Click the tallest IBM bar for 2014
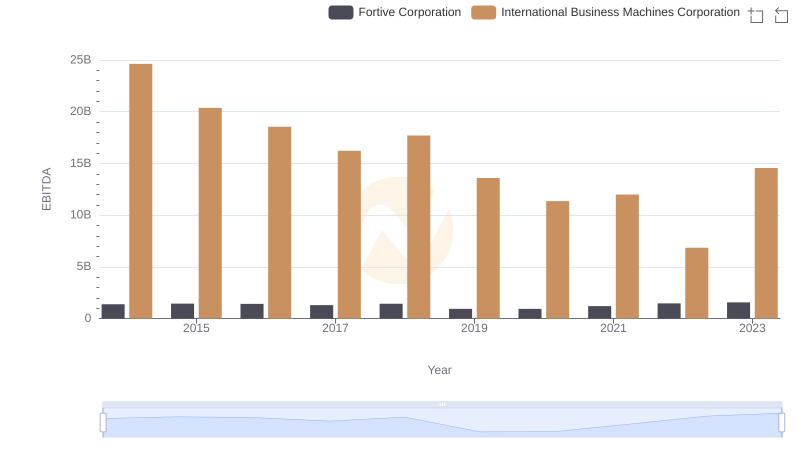Viewport: 800px width, 461px height. (x=141, y=191)
